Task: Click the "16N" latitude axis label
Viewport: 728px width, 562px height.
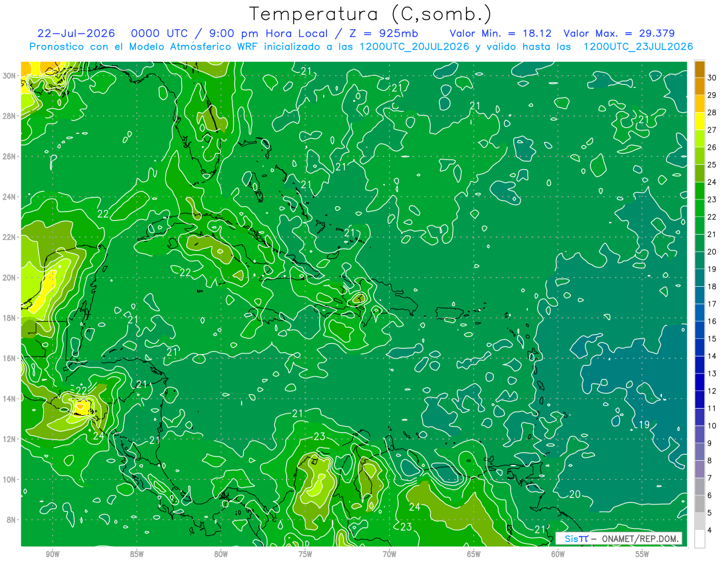Action: (10, 358)
